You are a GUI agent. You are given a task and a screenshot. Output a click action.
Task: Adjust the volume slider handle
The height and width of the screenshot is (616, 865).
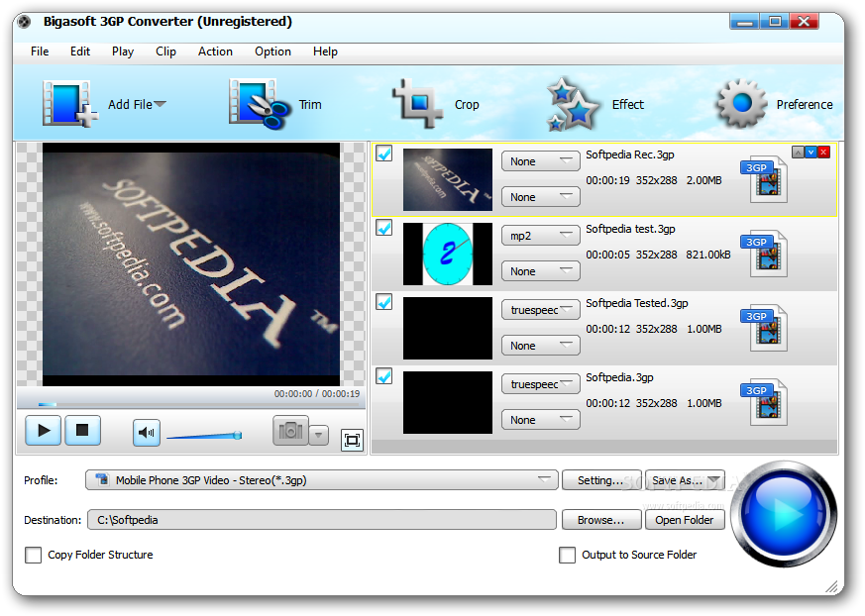(x=237, y=435)
